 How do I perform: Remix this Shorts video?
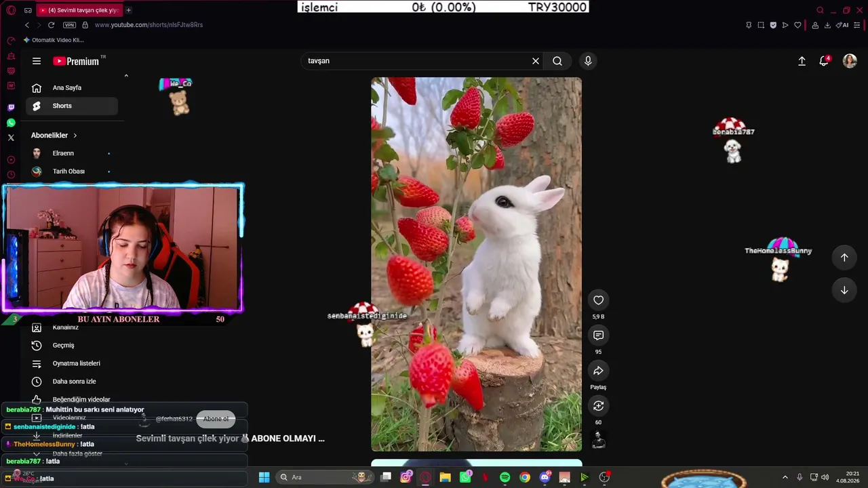(598, 406)
